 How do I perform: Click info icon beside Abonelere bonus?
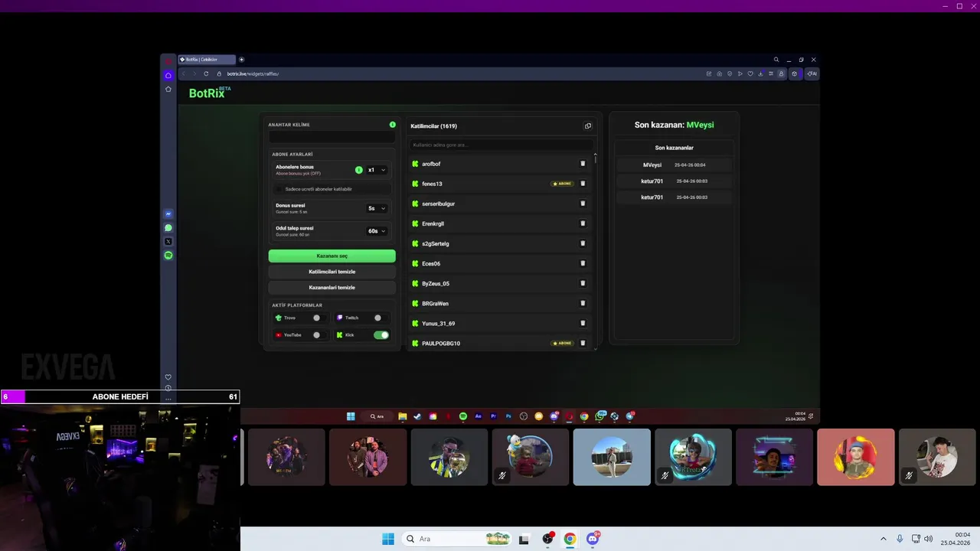pyautogui.click(x=358, y=170)
